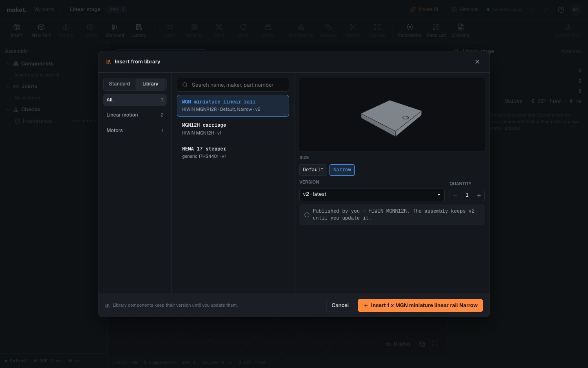Insert 1 x MGN miniature linear rail Narrow
Screen dimensions: 588x368
[x=420, y=305]
